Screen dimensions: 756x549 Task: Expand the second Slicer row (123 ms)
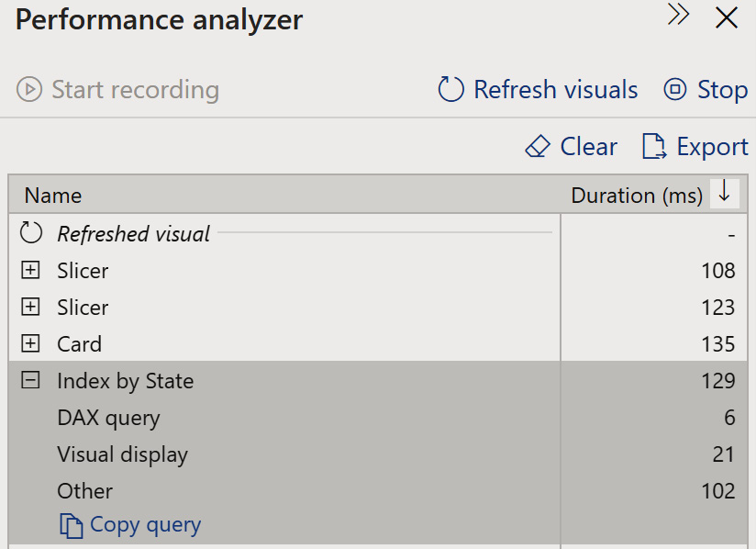pyautogui.click(x=31, y=307)
